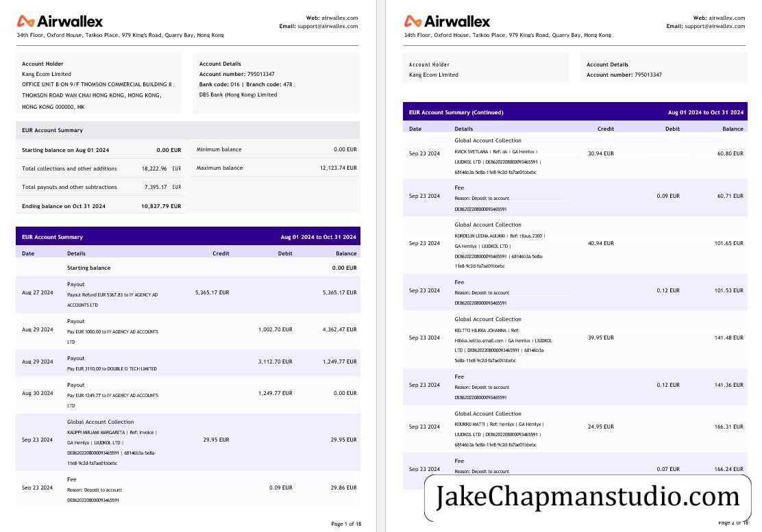Select the KORDELIN LEENA AULIKKI collection entry

575,245
